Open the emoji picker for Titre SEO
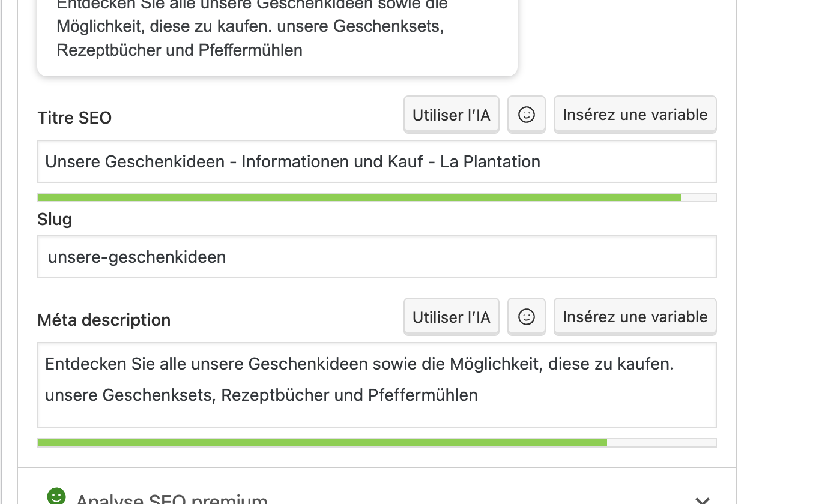 coord(526,114)
